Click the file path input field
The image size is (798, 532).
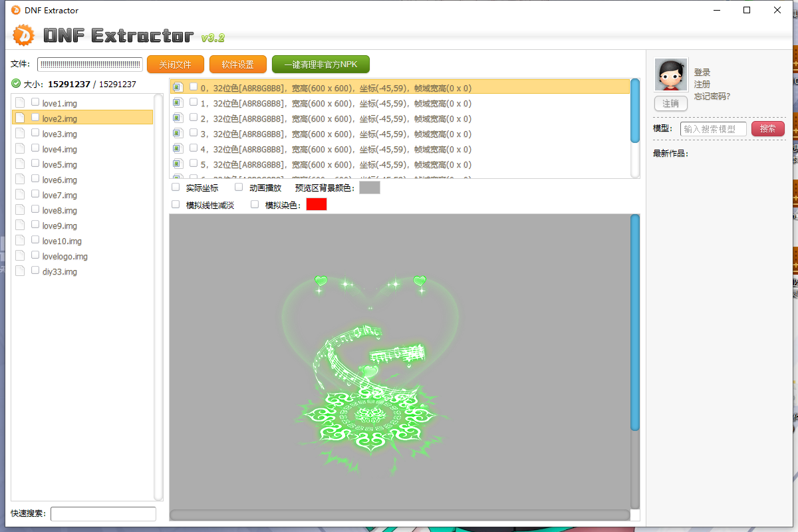point(90,65)
